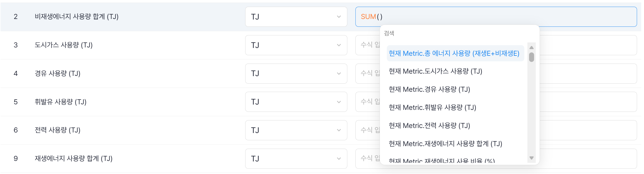644x174 pixels.
Task: Open TJ unit selector for 경유 사용량 row
Action: 296,74
